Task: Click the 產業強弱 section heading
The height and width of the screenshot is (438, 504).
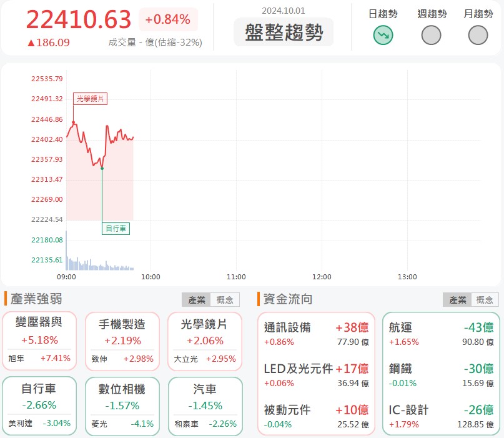Action: click(x=36, y=299)
